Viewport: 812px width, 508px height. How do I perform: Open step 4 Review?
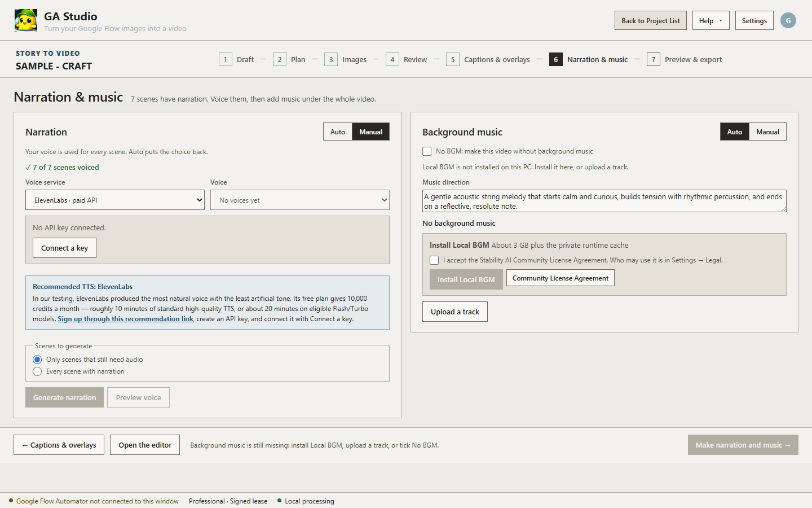(406, 59)
